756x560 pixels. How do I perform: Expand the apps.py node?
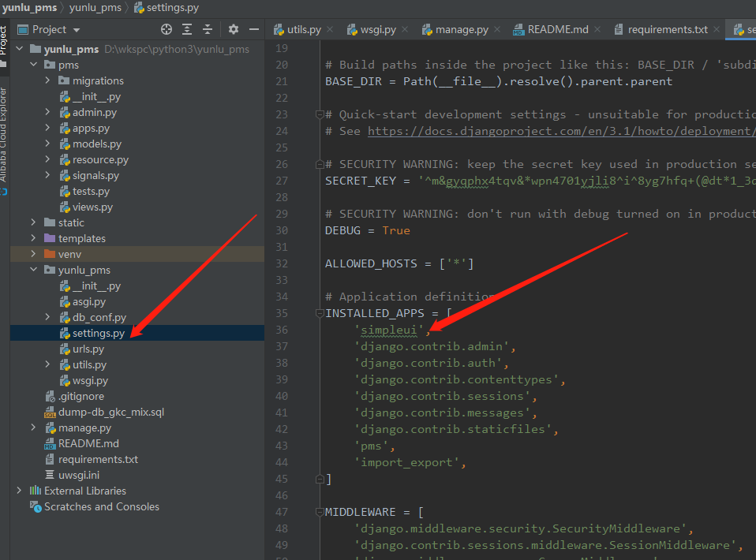tap(47, 129)
